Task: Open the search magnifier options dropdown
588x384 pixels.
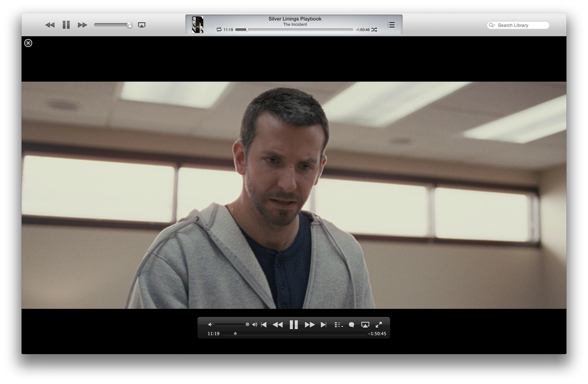Action: (492, 25)
